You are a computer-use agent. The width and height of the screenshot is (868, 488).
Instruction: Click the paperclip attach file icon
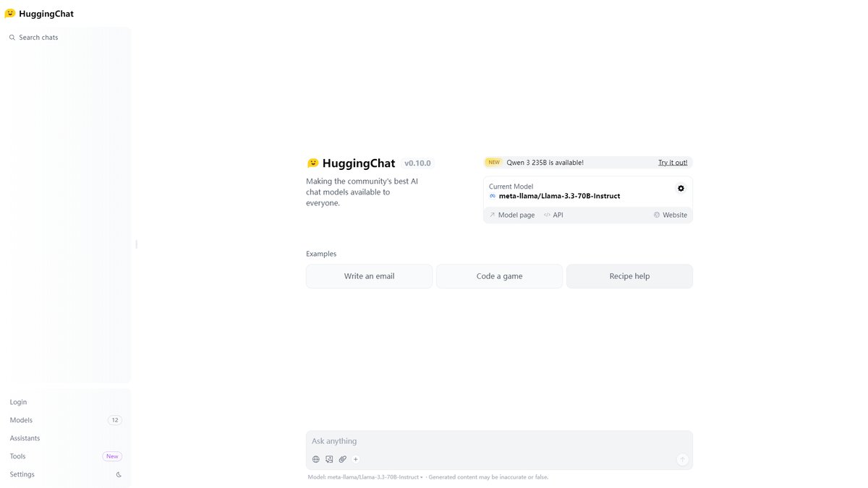point(343,459)
